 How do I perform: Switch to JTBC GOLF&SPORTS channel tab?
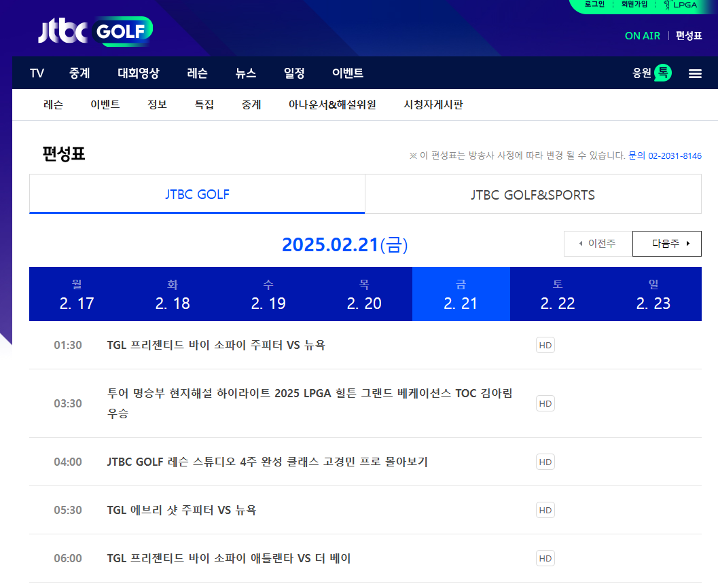533,194
